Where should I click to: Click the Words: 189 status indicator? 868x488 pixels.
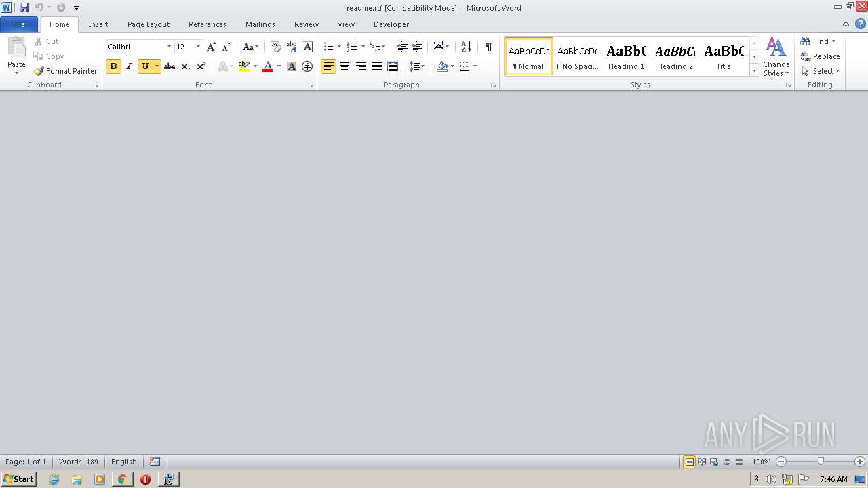[79, 462]
